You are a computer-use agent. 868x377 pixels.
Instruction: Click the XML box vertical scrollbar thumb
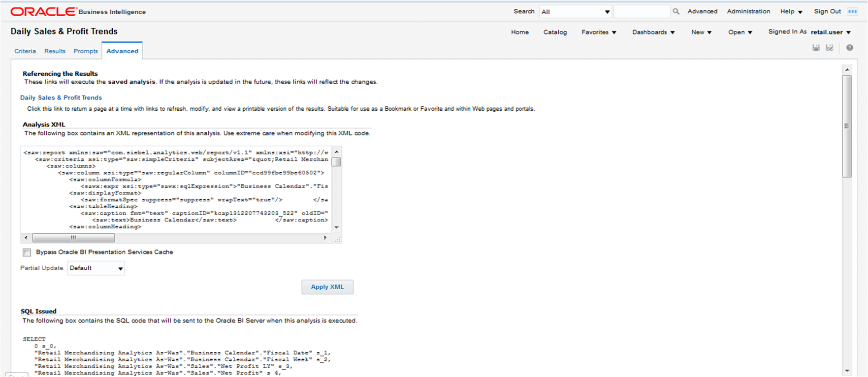pos(336,162)
